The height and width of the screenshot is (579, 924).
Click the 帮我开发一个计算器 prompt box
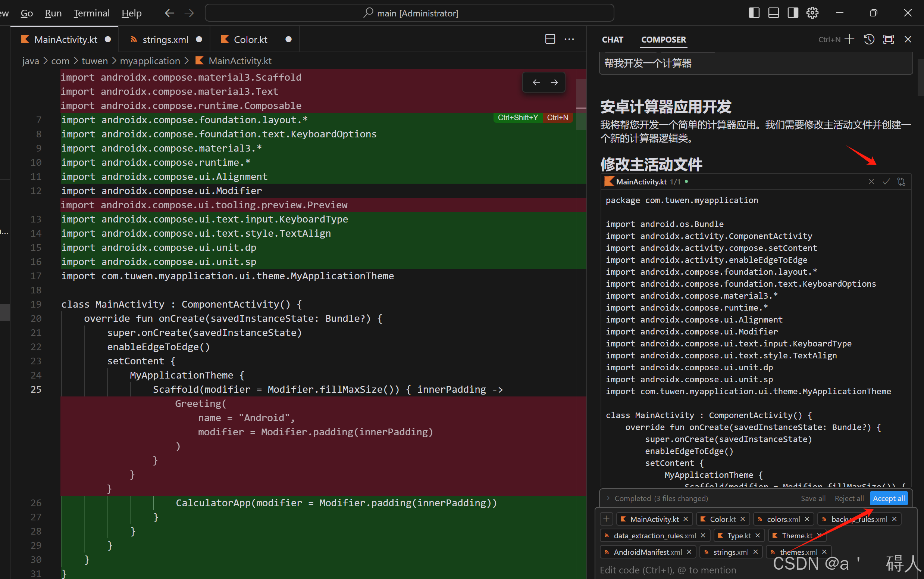[756, 63]
